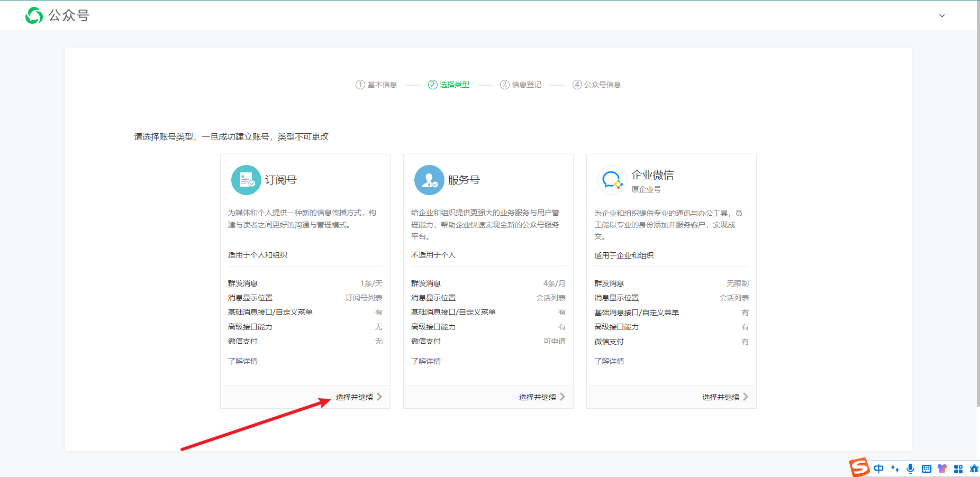
Task: Choose 选择并继续 for 服务号
Action: click(538, 397)
